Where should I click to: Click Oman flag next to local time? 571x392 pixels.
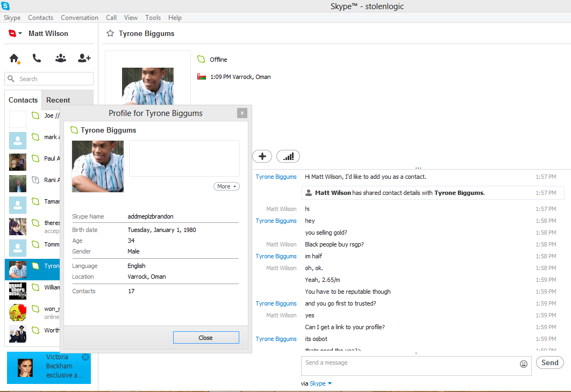[202, 77]
